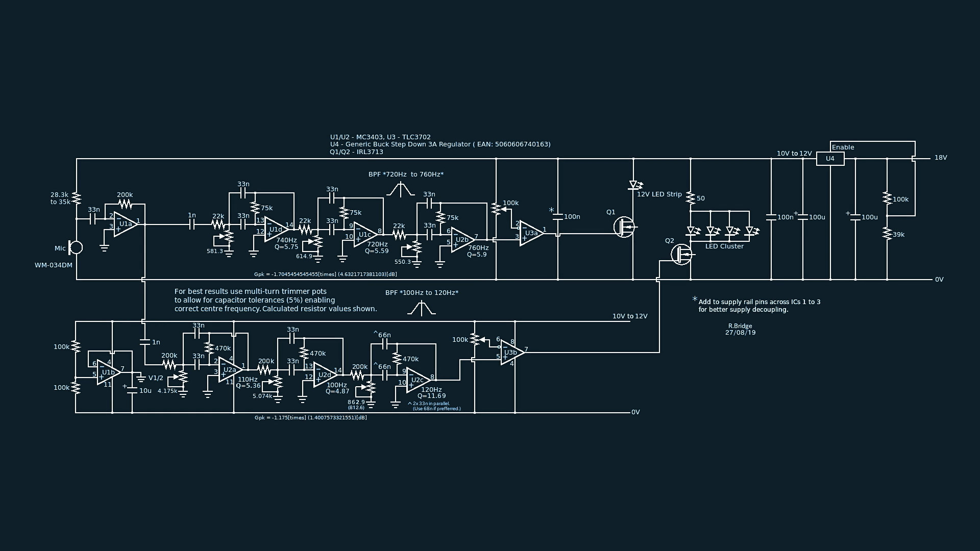Select the 50 ohm resistor symbol
The width and height of the screenshot is (980, 551).
(x=691, y=198)
